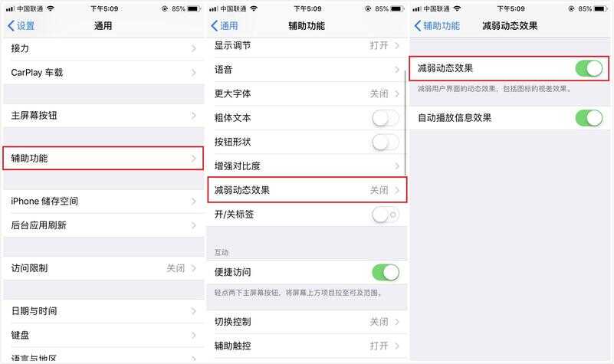Toggle the 粗体文本 switch

pos(386,118)
